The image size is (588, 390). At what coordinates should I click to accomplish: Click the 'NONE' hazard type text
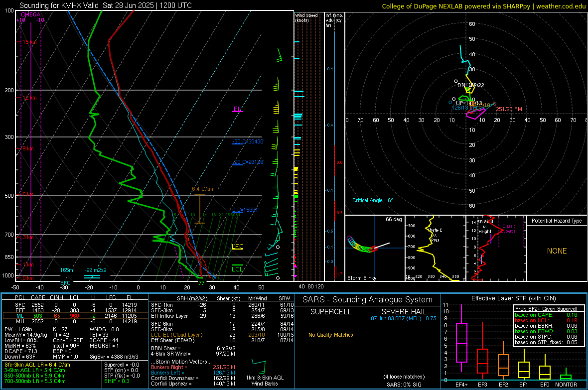pyautogui.click(x=557, y=251)
